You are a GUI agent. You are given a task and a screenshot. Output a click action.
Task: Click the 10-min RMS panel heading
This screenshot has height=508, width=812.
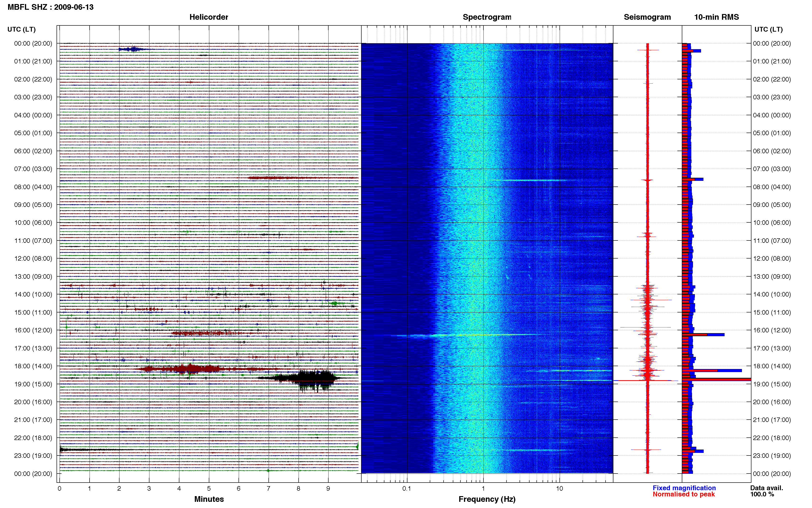pos(716,17)
